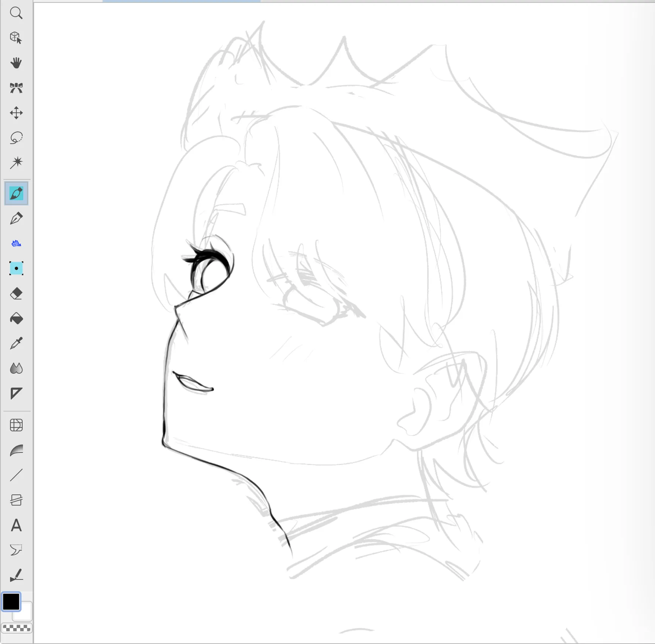655x644 pixels.
Task: Select the Fill paint bucket tool
Action: (16, 318)
